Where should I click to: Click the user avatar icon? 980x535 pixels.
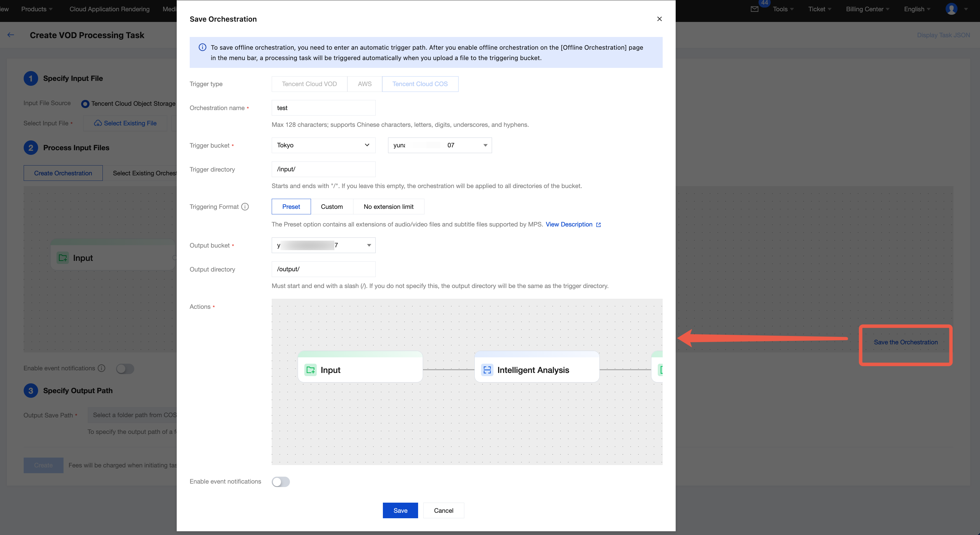[951, 9]
